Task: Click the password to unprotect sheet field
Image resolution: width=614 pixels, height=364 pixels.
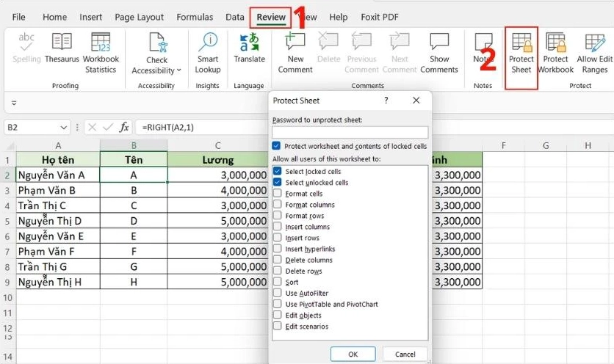Action: pos(350,132)
